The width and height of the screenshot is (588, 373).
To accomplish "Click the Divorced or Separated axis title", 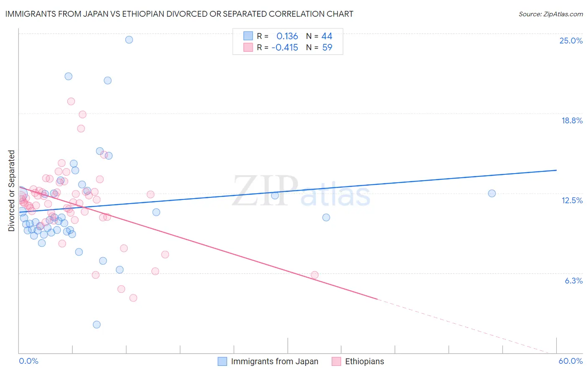I will pyautogui.click(x=11, y=191).
